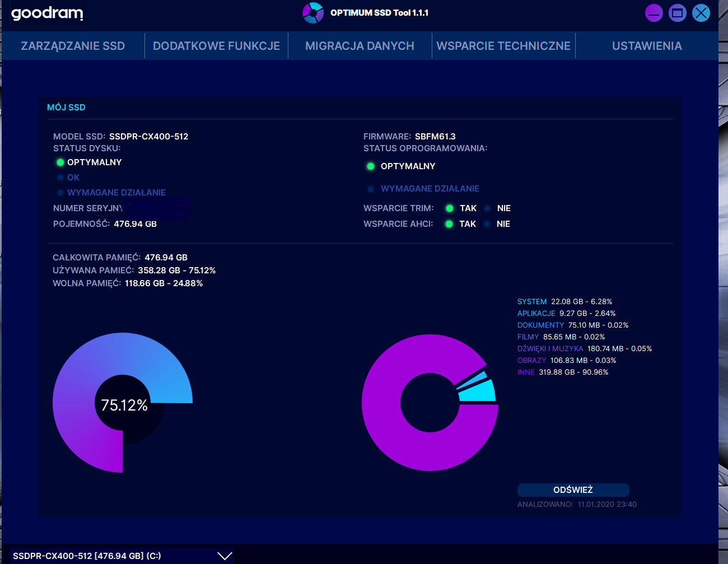Viewport: 728px width, 564px height.
Task: Close the SSD Tool window
Action: coord(701,13)
